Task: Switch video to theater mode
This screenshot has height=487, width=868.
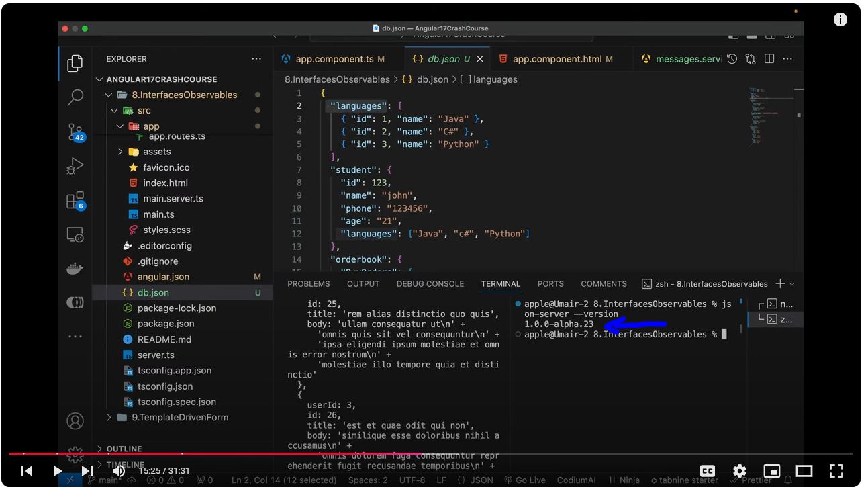Action: (x=804, y=471)
